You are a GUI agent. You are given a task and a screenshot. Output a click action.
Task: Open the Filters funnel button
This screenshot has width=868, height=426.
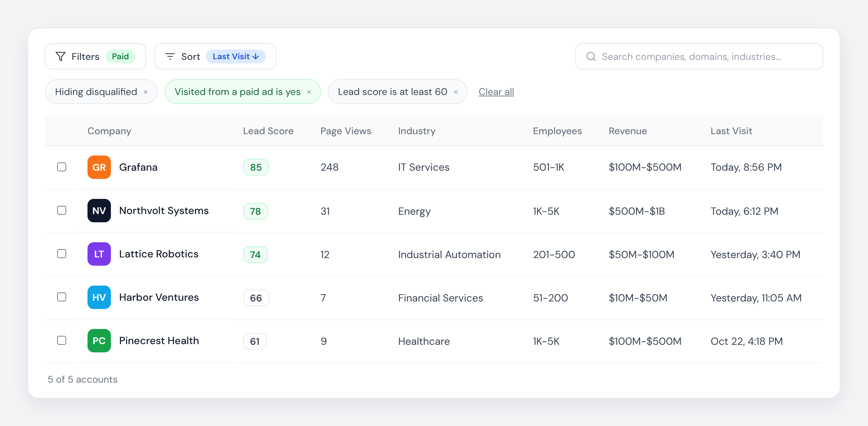pos(95,56)
